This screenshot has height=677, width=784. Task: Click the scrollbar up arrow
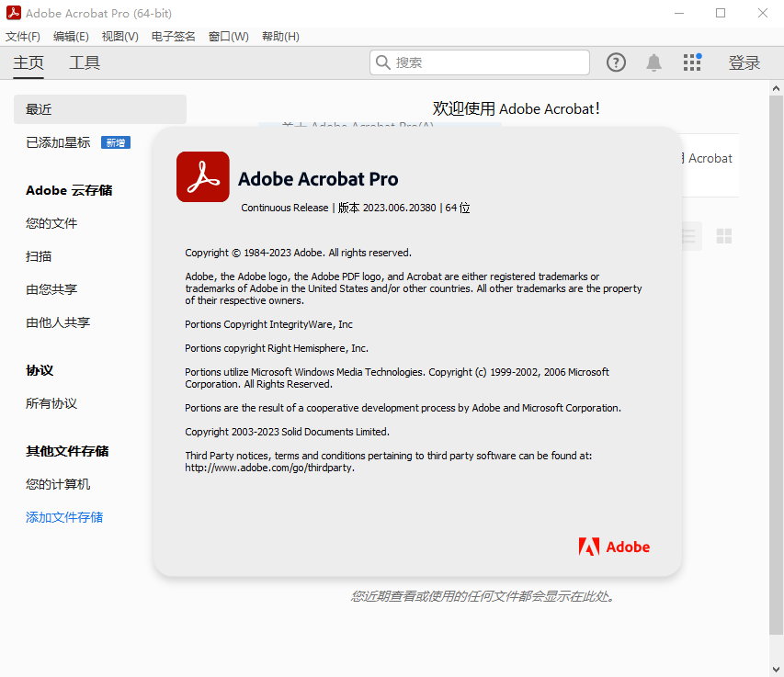(776, 88)
